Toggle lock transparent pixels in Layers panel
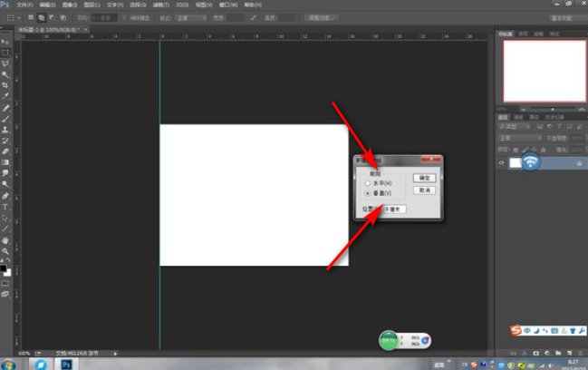The image size is (588, 370). pyautogui.click(x=516, y=150)
